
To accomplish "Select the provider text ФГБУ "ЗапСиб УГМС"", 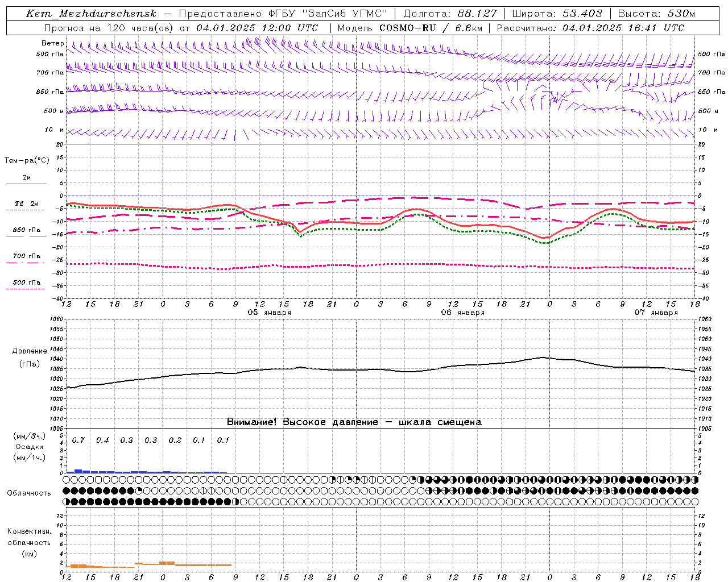I will coord(328,14).
